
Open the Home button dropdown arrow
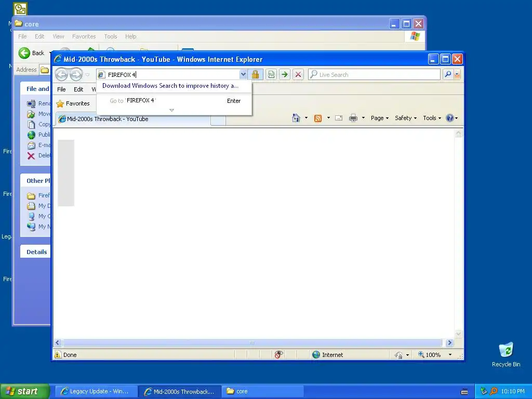[x=306, y=118]
